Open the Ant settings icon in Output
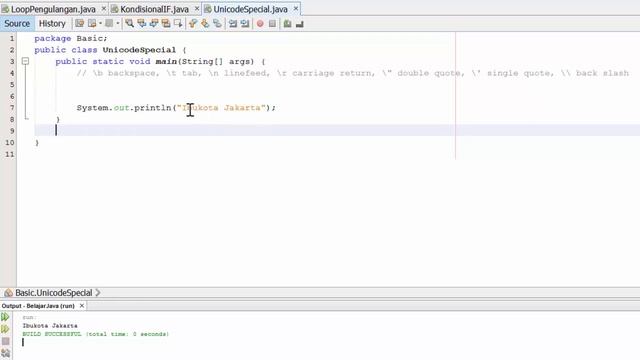Viewport: 640px width, 360px height. 5,353
